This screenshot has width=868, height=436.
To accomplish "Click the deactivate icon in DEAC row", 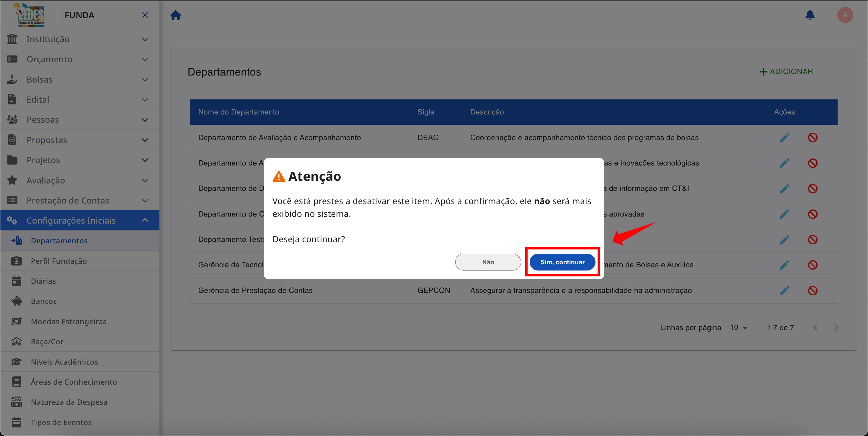I will (812, 138).
